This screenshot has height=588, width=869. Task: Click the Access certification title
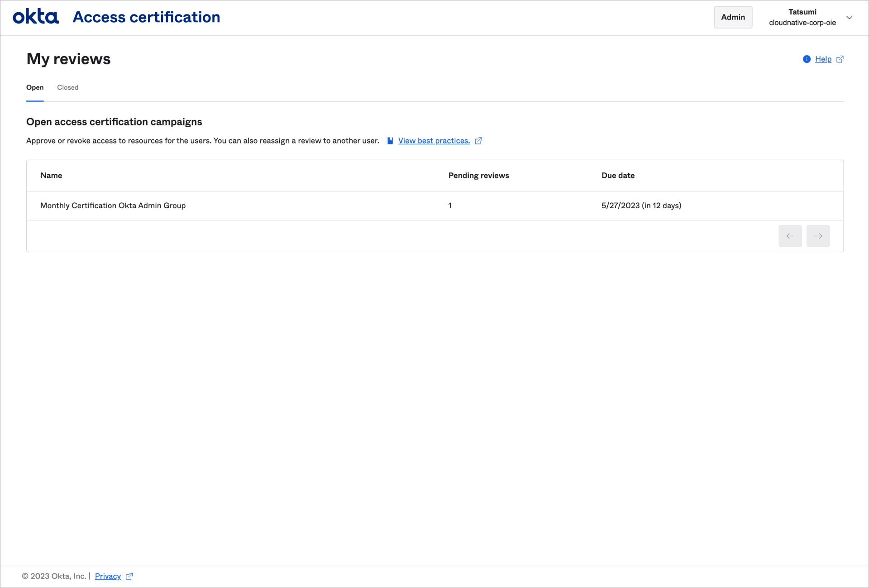coord(146,17)
